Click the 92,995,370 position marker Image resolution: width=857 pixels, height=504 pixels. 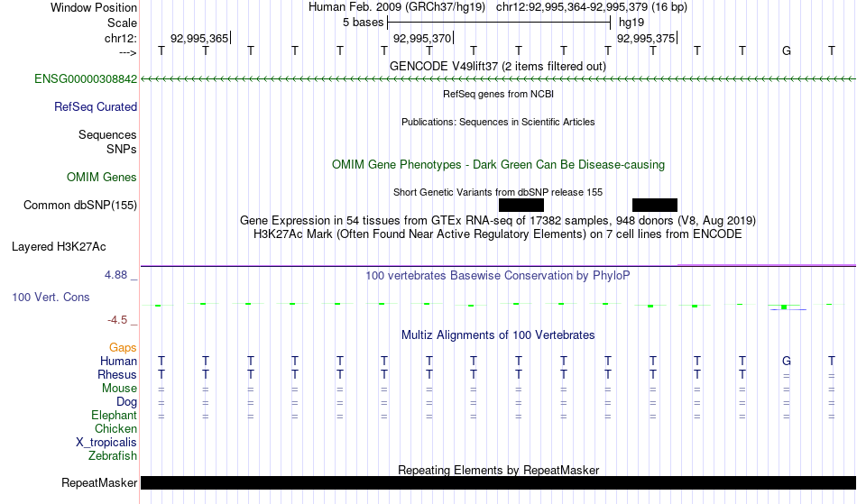click(x=424, y=38)
